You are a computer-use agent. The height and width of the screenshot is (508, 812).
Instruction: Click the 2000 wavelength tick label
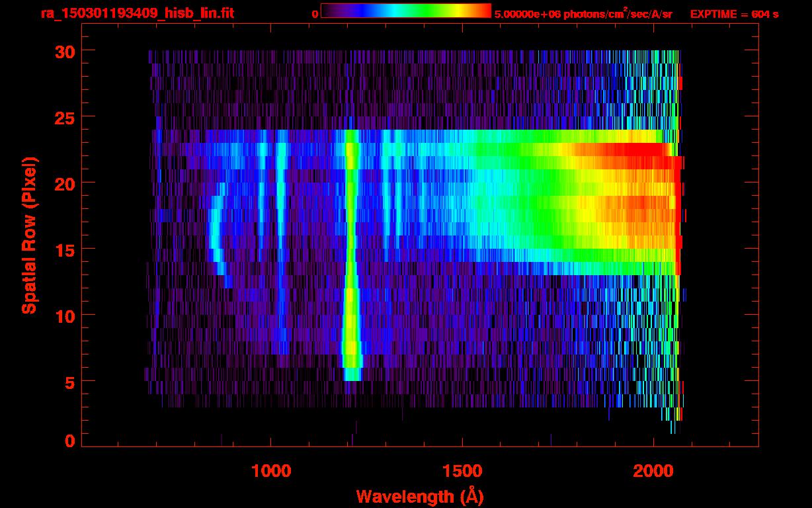(x=653, y=471)
